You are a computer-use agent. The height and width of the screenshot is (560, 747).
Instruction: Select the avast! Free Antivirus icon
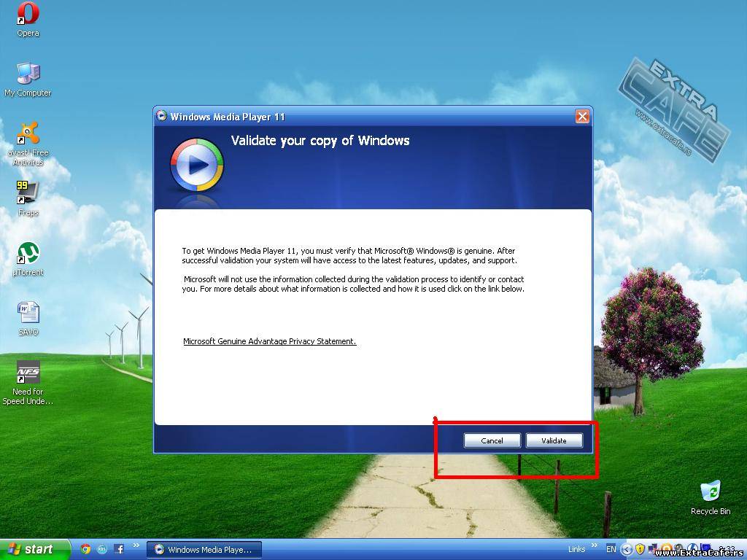[28, 143]
